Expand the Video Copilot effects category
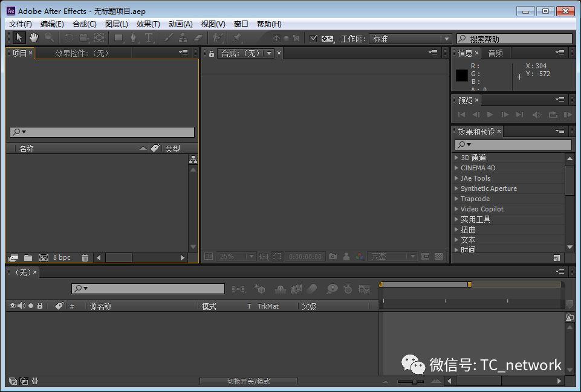The height and width of the screenshot is (392, 581). [x=456, y=209]
